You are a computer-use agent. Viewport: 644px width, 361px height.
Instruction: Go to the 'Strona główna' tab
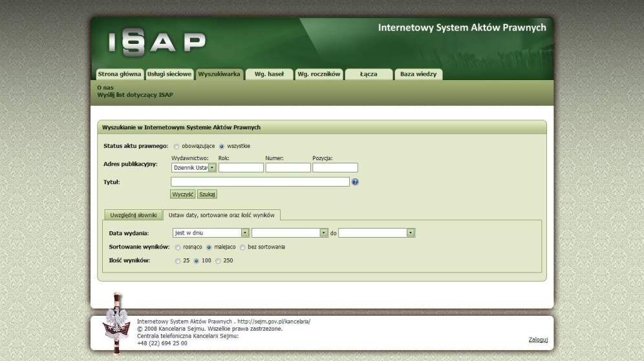click(120, 74)
